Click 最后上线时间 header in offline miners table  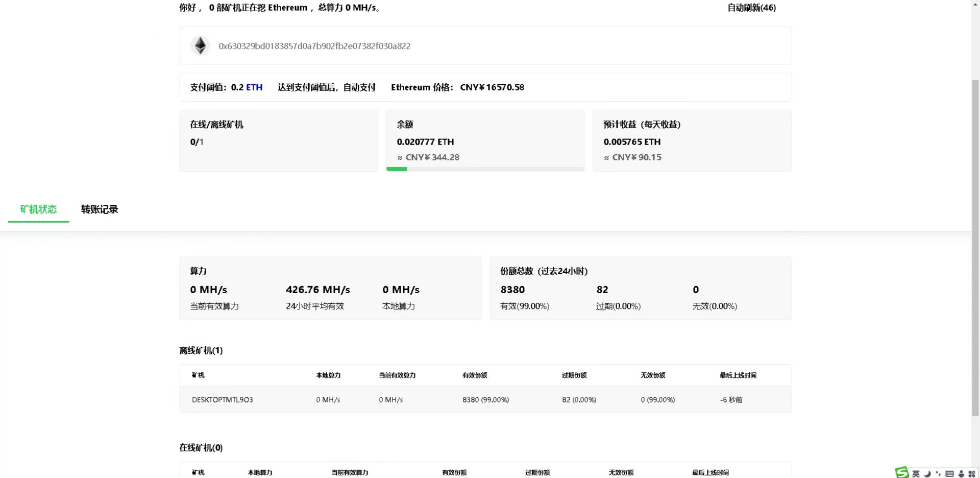tap(738, 375)
